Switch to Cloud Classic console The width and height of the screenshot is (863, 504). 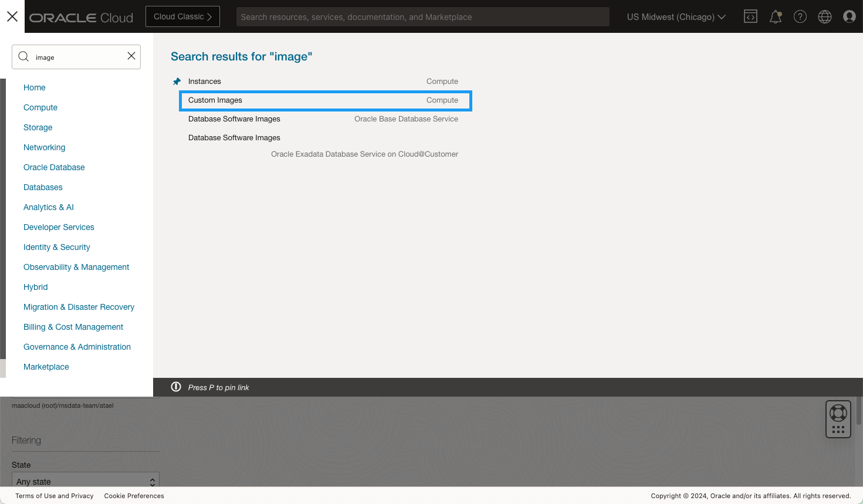182,17
